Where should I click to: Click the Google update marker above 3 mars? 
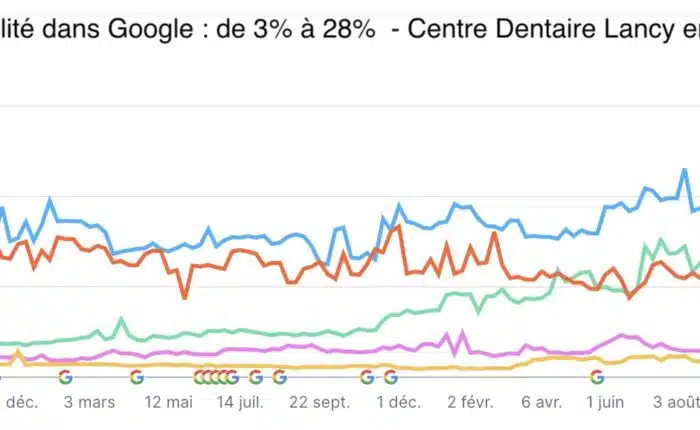click(x=66, y=377)
